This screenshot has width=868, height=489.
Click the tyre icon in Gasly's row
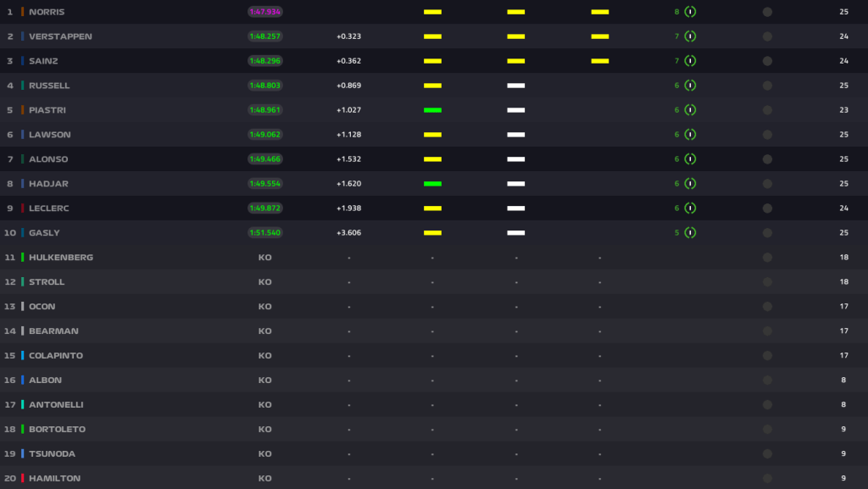tap(690, 232)
